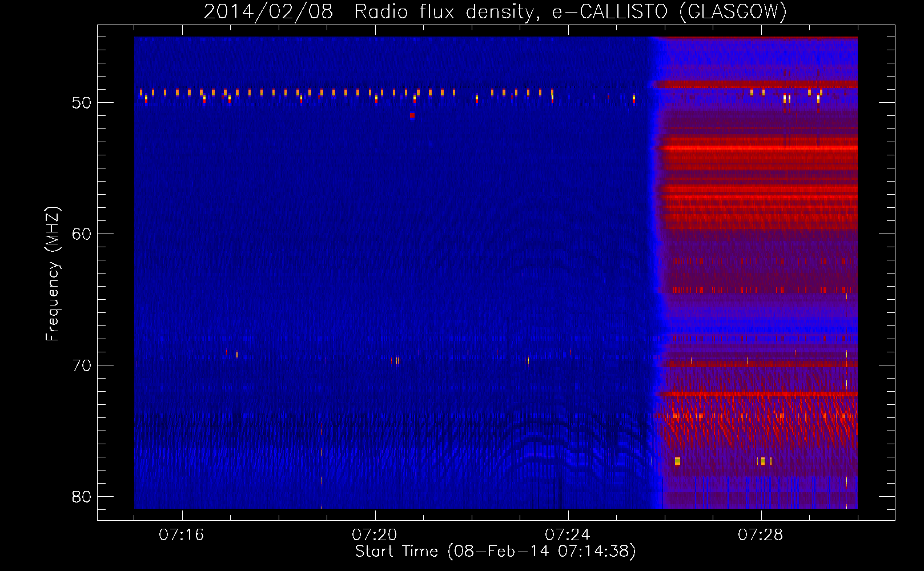Click the 60 MHz frequency tick label

[x=82, y=234]
